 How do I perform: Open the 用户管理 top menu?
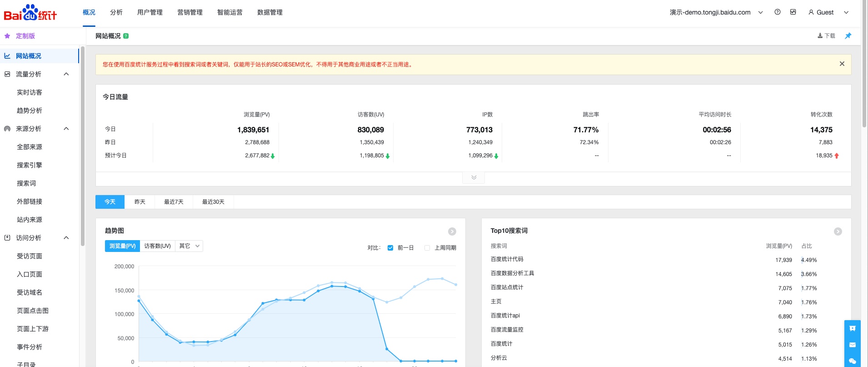pyautogui.click(x=150, y=12)
